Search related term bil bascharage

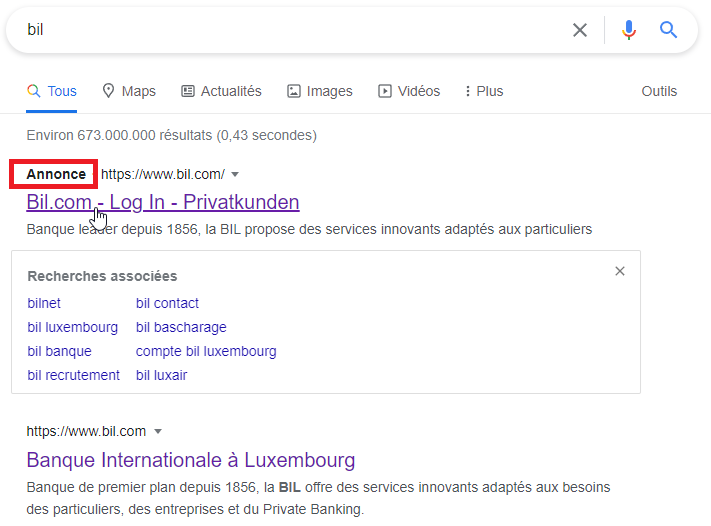pyautogui.click(x=181, y=327)
